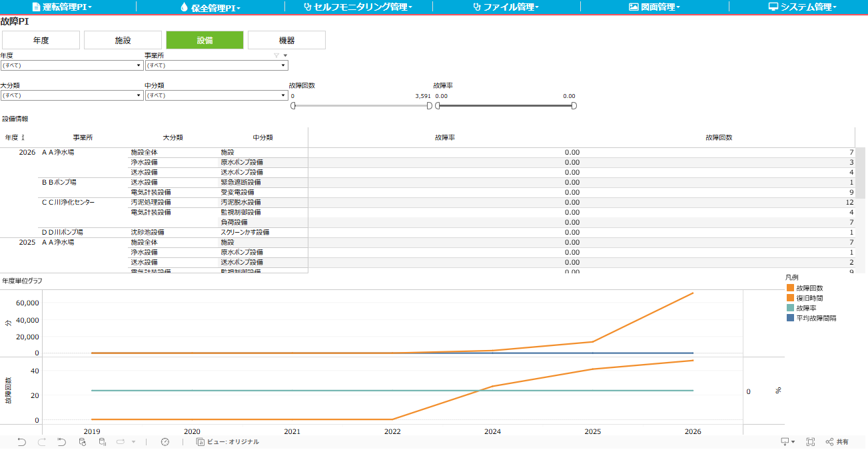Click the 受変電設備 cell
The width and height of the screenshot is (868, 452).
pyautogui.click(x=237, y=192)
